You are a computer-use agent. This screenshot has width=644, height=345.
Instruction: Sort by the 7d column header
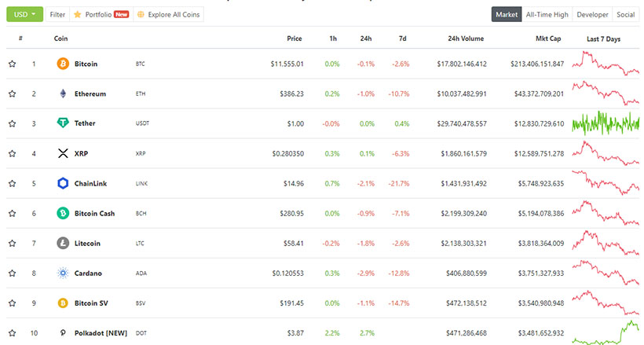click(402, 39)
